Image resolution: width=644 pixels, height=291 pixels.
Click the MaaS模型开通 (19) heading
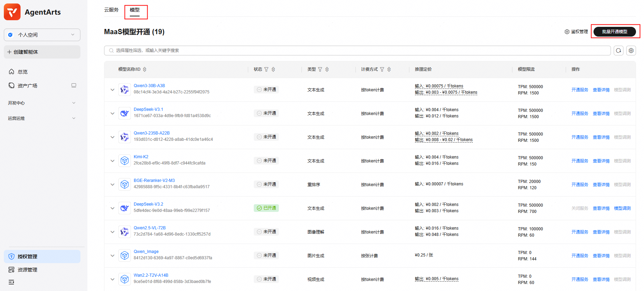pos(134,32)
